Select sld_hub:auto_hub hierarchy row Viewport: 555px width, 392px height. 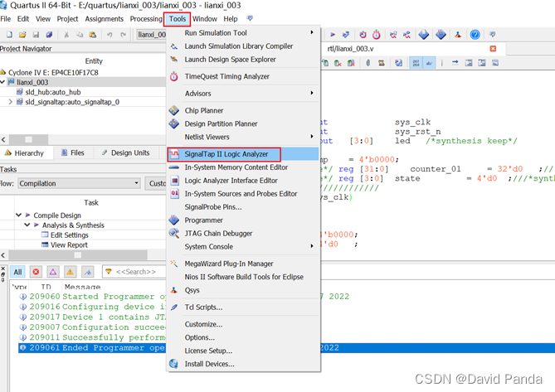(83, 92)
